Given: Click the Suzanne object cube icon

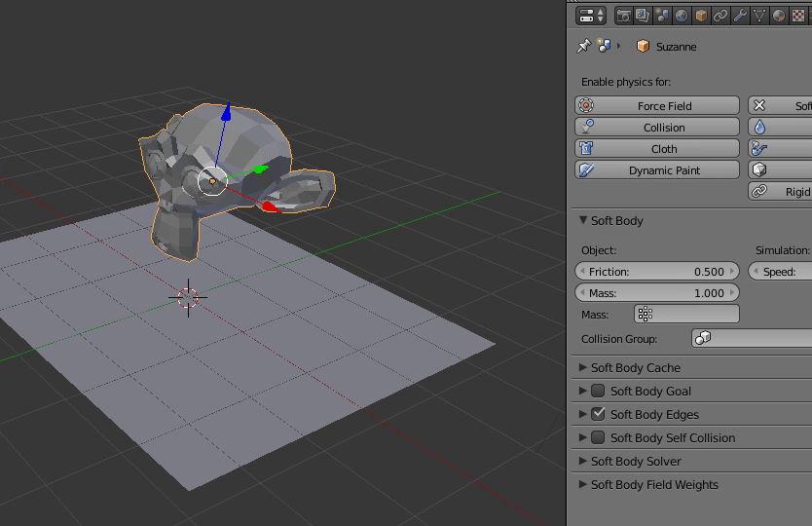Looking at the screenshot, I should (643, 46).
